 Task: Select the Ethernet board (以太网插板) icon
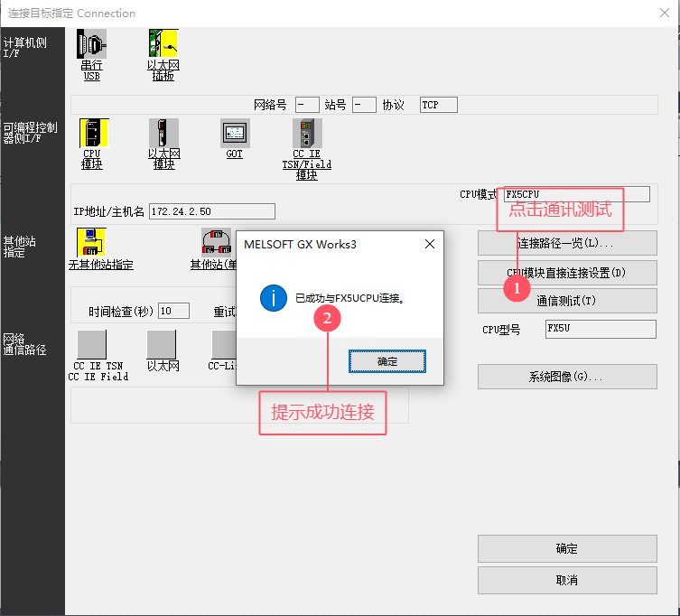pyautogui.click(x=163, y=43)
